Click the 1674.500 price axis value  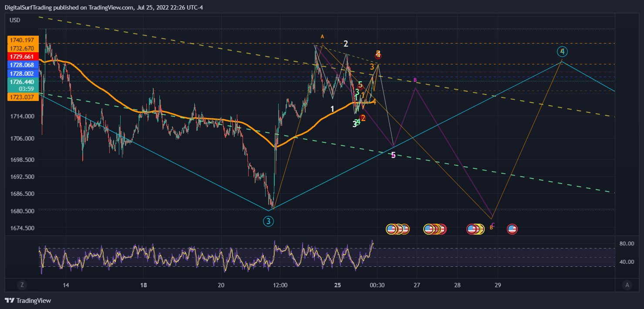point(22,228)
